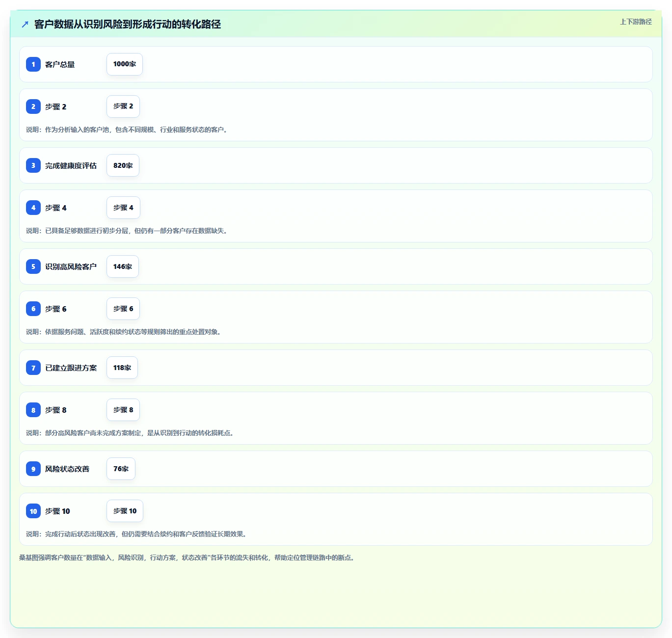
Task: Select the 步骤 2 value chip
Action: (x=123, y=106)
